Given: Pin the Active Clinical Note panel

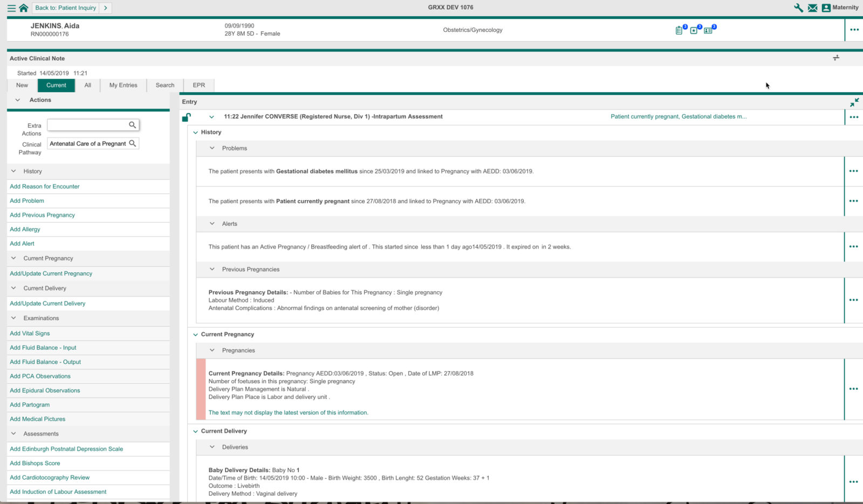Looking at the screenshot, I should coord(836,57).
